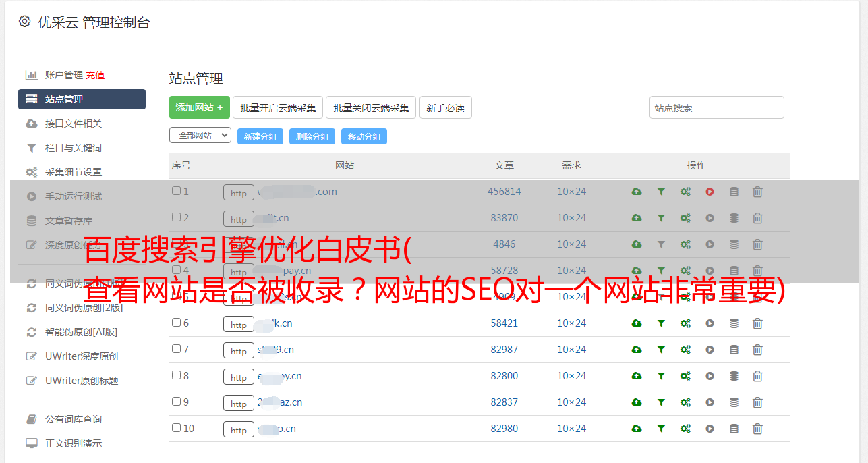Click the 站点搜索 search field
Viewport: 868px width, 463px height.
click(x=717, y=107)
